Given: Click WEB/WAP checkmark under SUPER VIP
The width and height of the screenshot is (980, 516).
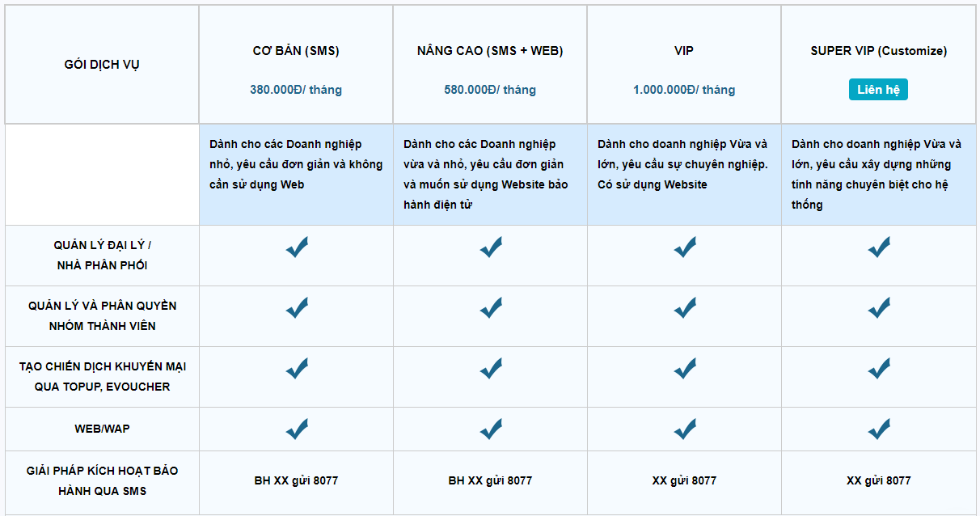Looking at the screenshot, I should [879, 429].
